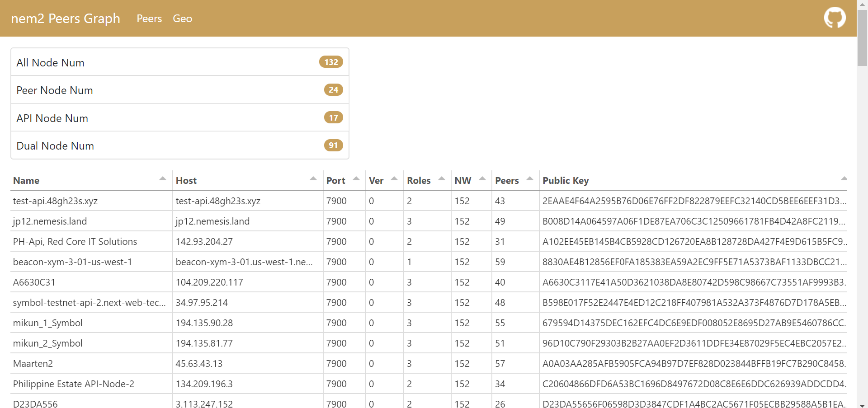Sort table by Roles column arrow
Viewport: 868px width, 408px height.
click(442, 178)
